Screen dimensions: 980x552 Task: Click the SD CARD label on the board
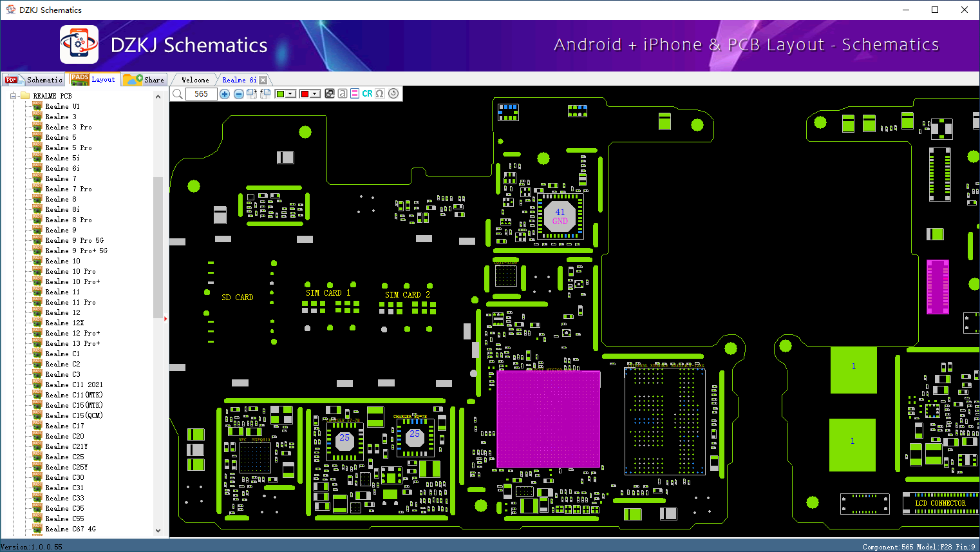(x=238, y=298)
